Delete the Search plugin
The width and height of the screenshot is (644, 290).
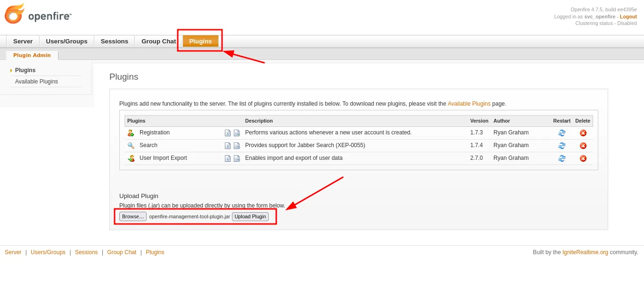coord(583,146)
